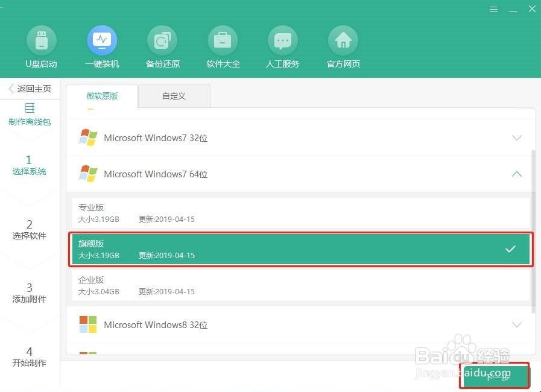Click the Windows7 64位 logo icon

click(x=88, y=174)
